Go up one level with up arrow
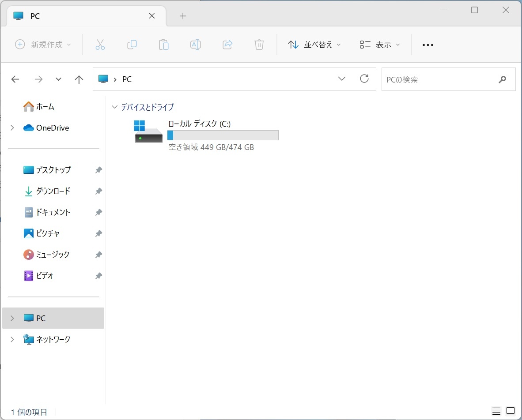 pyautogui.click(x=79, y=79)
